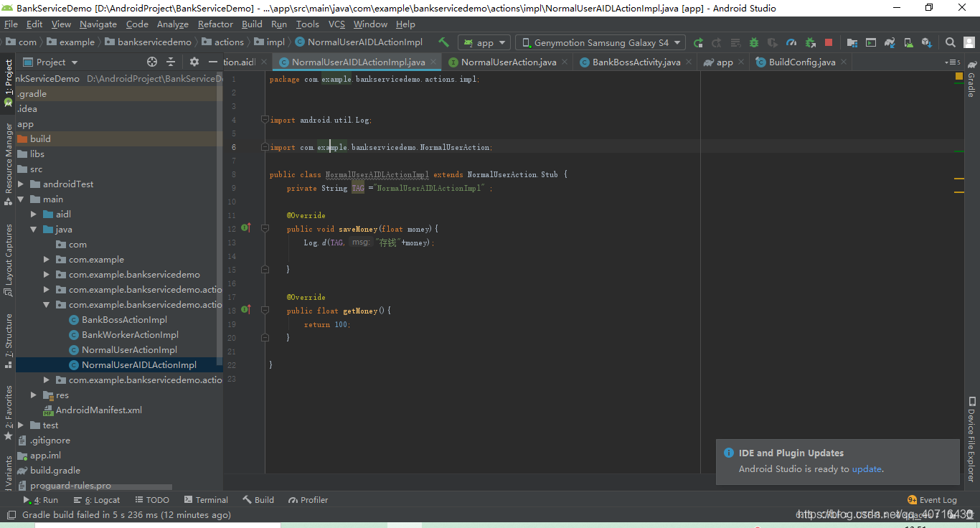Click override gutter icon beside saveMoney method

(245, 228)
